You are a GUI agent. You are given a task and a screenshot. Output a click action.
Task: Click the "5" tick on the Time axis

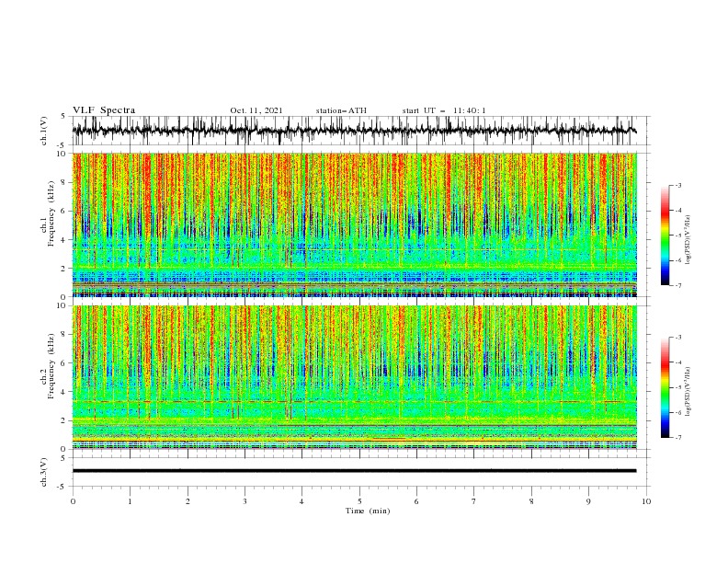pyautogui.click(x=359, y=501)
